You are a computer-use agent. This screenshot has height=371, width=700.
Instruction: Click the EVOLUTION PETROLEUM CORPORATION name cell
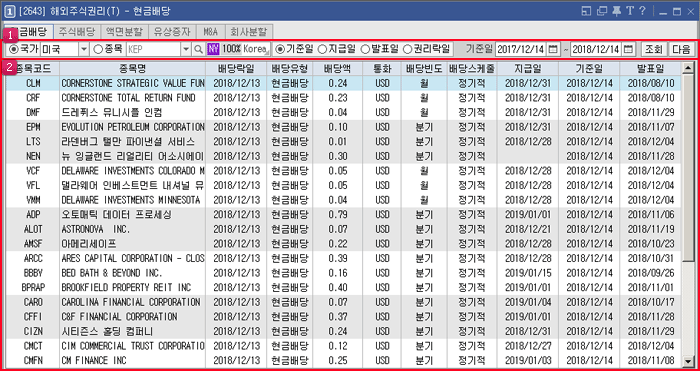[133, 127]
